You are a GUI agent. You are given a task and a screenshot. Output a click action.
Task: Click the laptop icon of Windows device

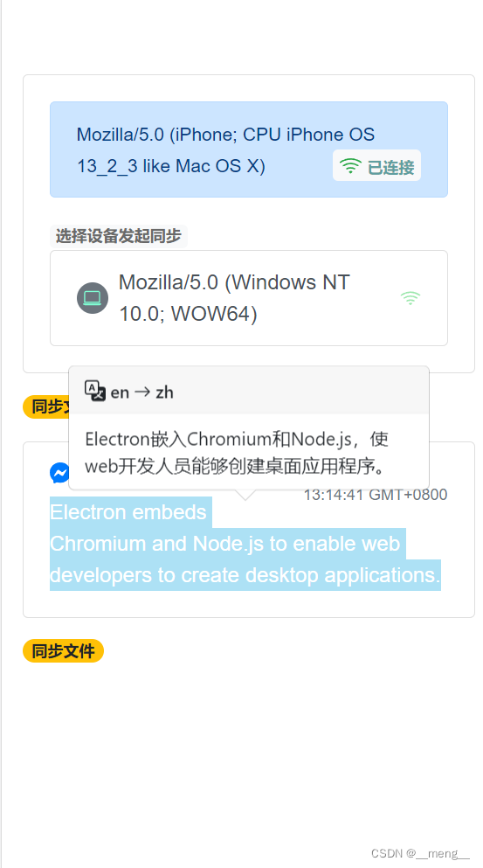click(x=93, y=298)
